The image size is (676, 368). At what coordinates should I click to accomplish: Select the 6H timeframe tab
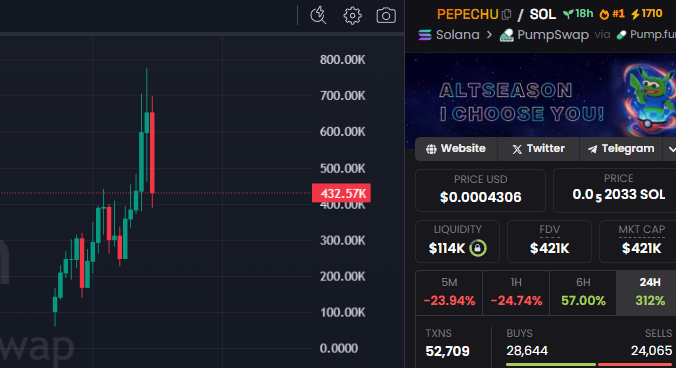[583, 293]
